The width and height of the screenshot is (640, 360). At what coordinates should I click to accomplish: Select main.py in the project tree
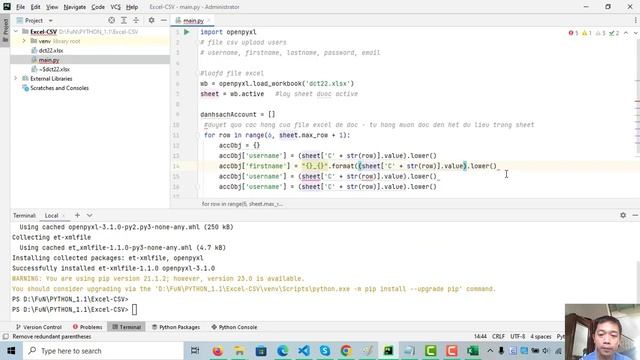point(49,60)
